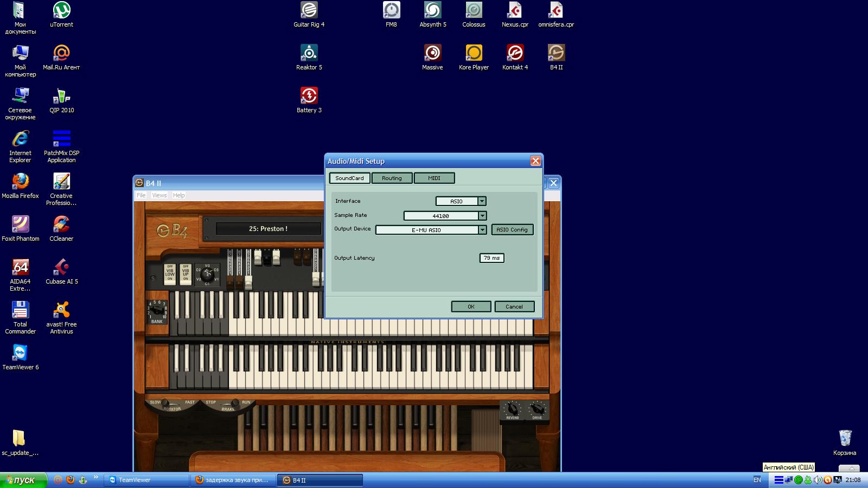Click the ASIO Config button
868x488 pixels.
point(512,230)
